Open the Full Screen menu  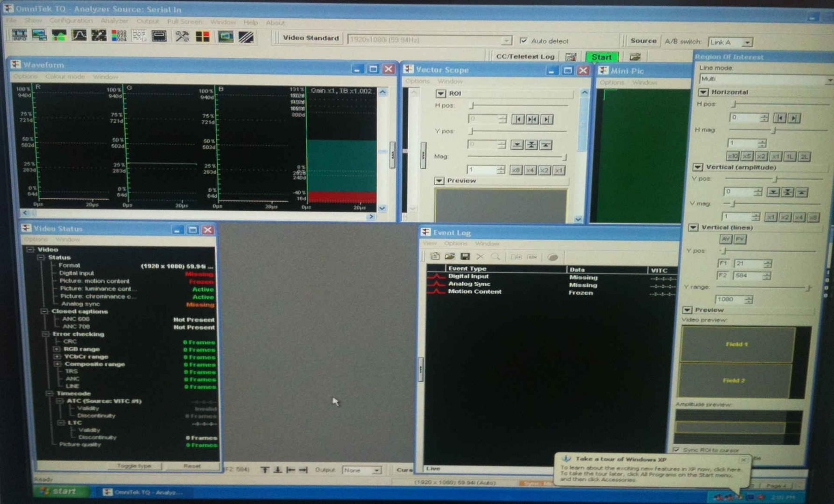click(185, 21)
